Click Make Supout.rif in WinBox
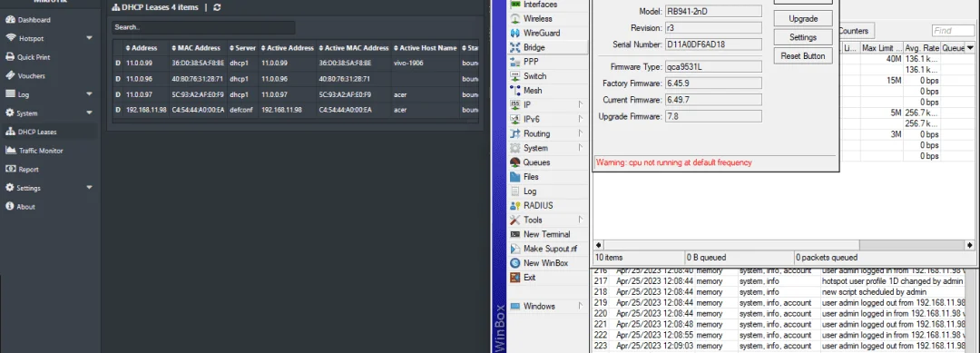Image resolution: width=980 pixels, height=353 pixels. (550, 249)
